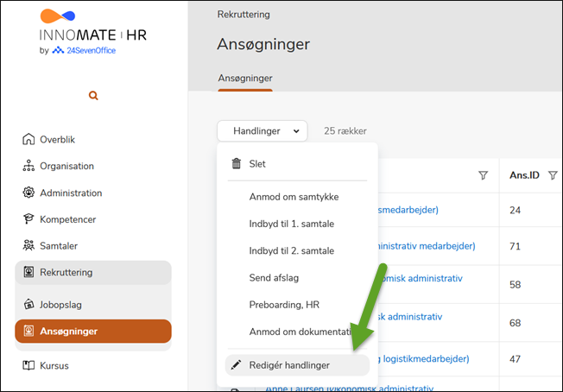Choose Indbyd til 1. samtale
The height and width of the screenshot is (392, 563).
(291, 224)
